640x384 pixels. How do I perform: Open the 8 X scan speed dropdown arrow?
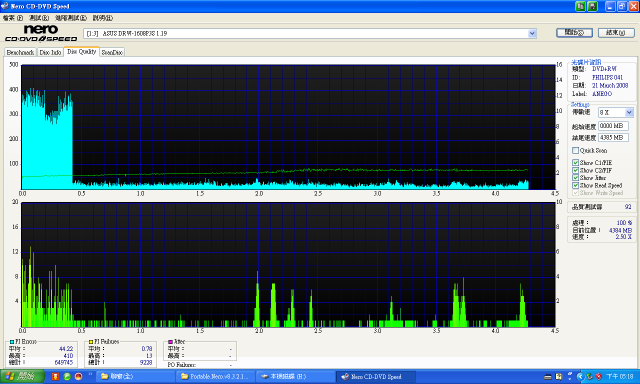(x=629, y=112)
